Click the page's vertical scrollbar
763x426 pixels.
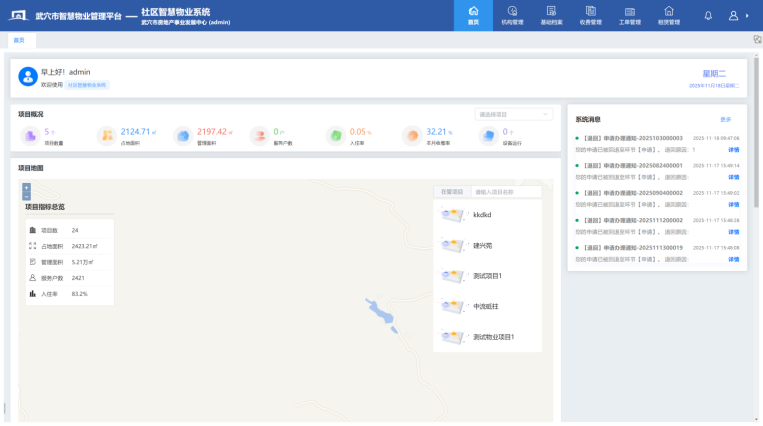(x=757, y=150)
